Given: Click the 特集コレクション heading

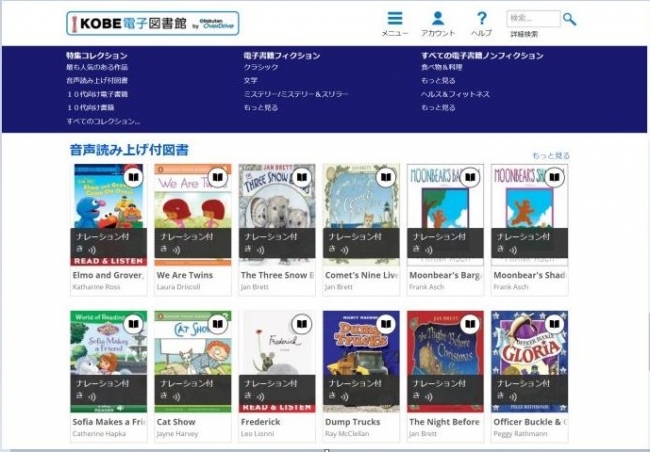Looking at the screenshot, I should [97, 56].
